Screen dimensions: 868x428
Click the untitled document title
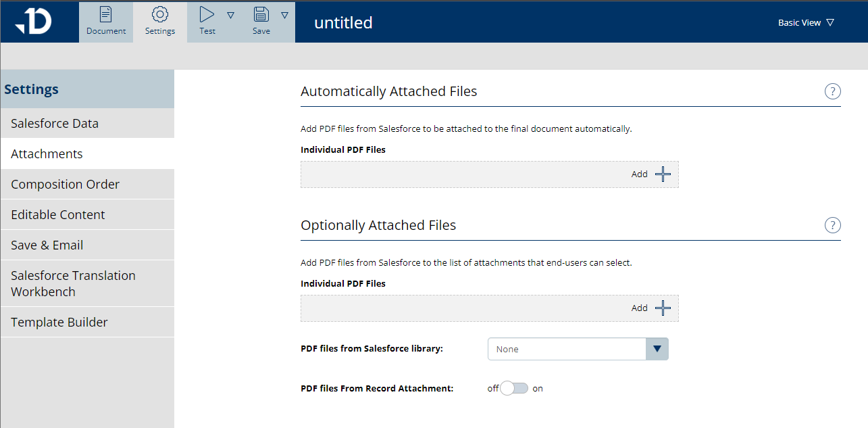343,22
